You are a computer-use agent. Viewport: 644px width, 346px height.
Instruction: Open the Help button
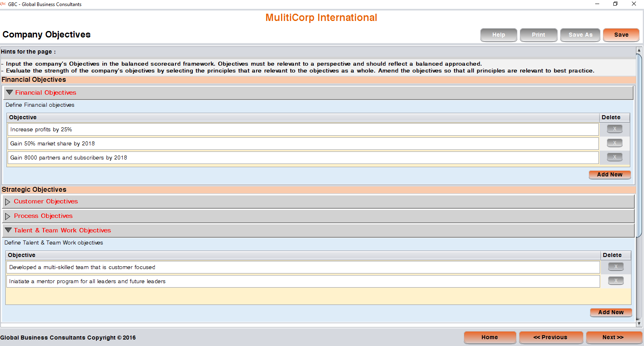tap(498, 35)
